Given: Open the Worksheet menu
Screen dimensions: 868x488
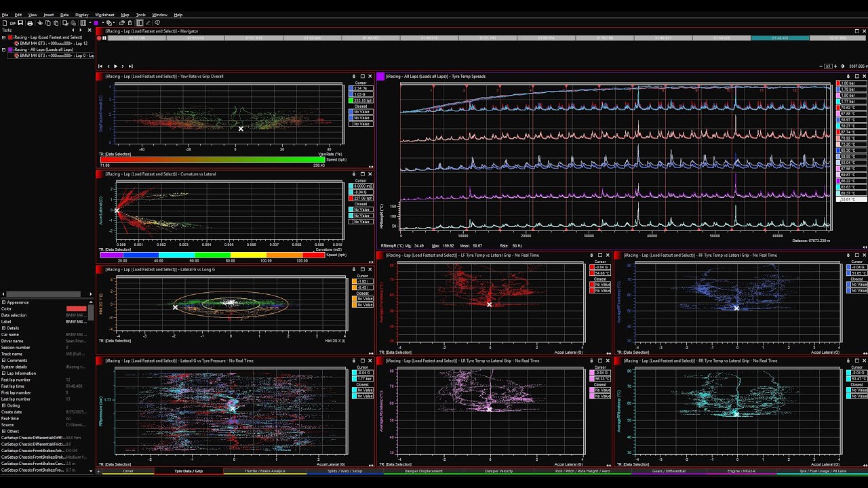Looking at the screenshot, I should click(104, 14).
